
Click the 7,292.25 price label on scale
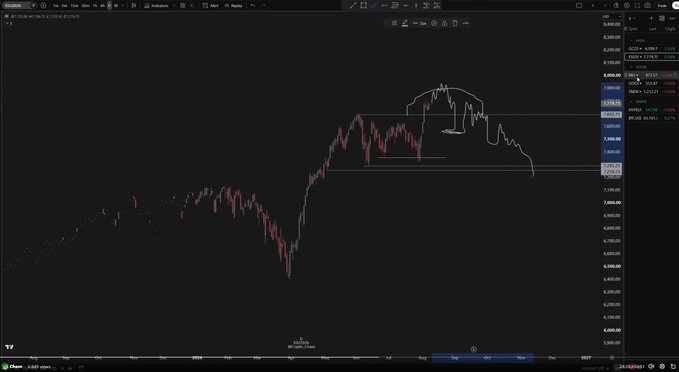click(x=612, y=166)
